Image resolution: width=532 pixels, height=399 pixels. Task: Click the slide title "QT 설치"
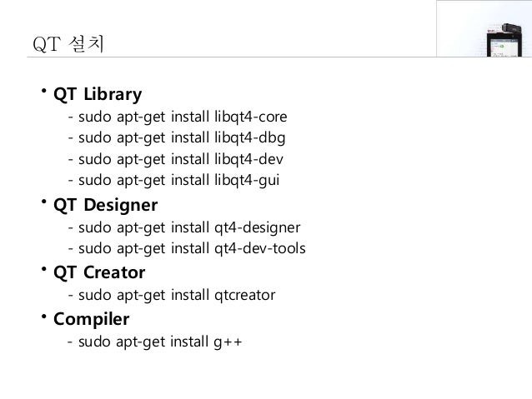pyautogui.click(x=68, y=44)
